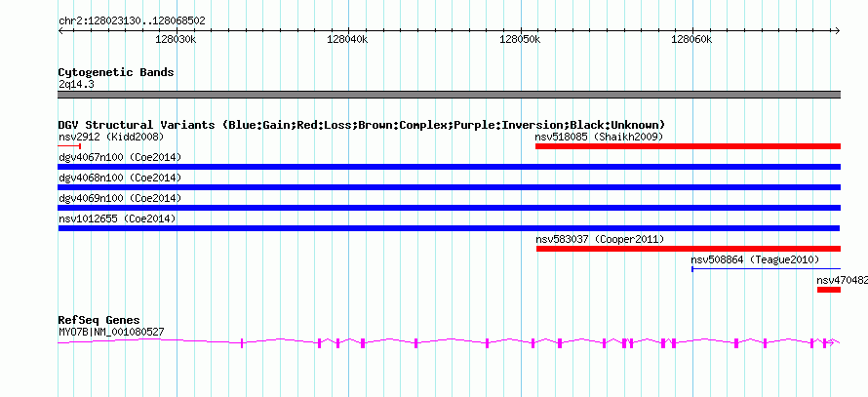Click the thin blue nsv508864 line
Image resolution: width=868 pixels, height=397 pixels.
coord(767,269)
